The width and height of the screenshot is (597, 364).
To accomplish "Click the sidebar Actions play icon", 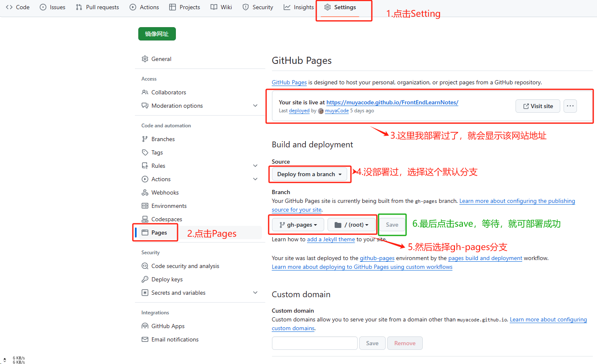I will tap(145, 179).
